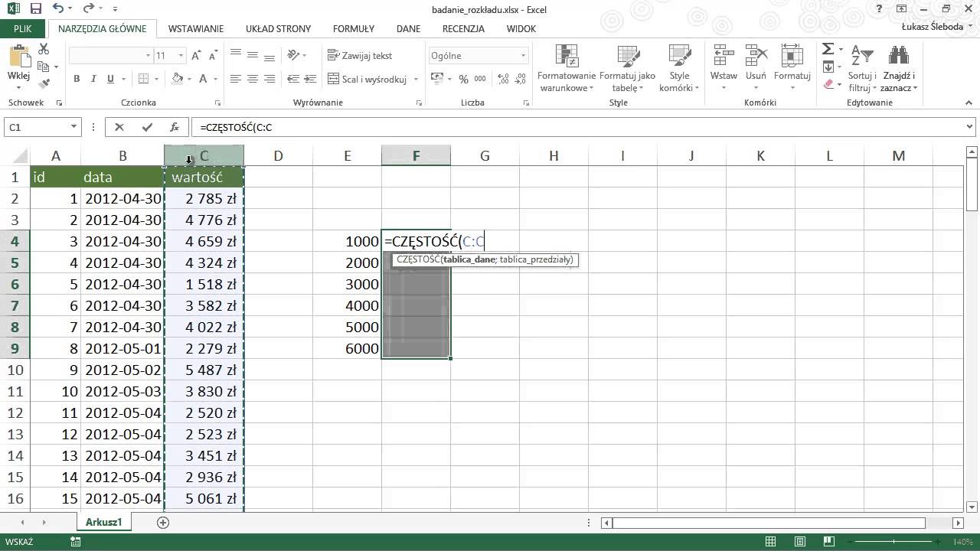
Task: Click the text orientation icon
Action: pyautogui.click(x=293, y=55)
